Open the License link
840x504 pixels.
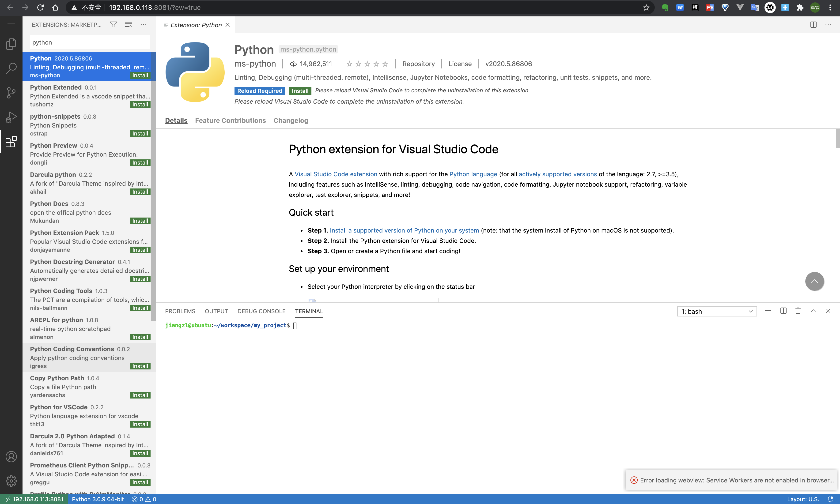460,64
